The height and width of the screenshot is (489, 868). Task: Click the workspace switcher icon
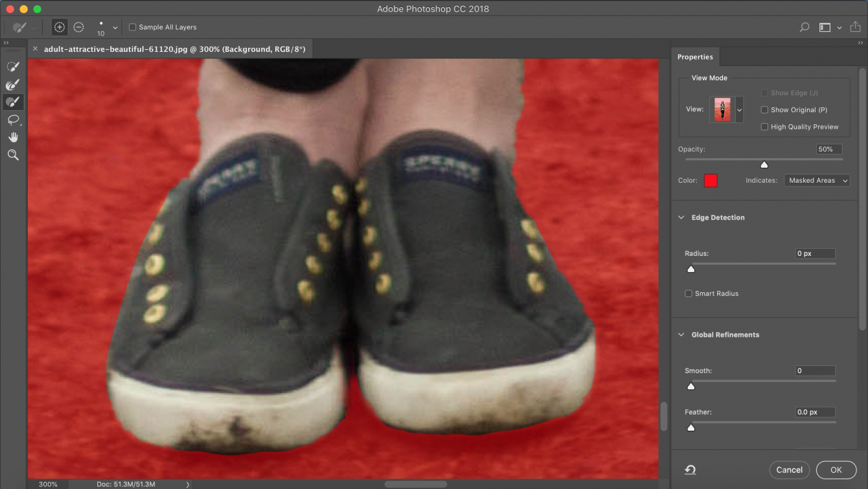pyautogui.click(x=825, y=27)
